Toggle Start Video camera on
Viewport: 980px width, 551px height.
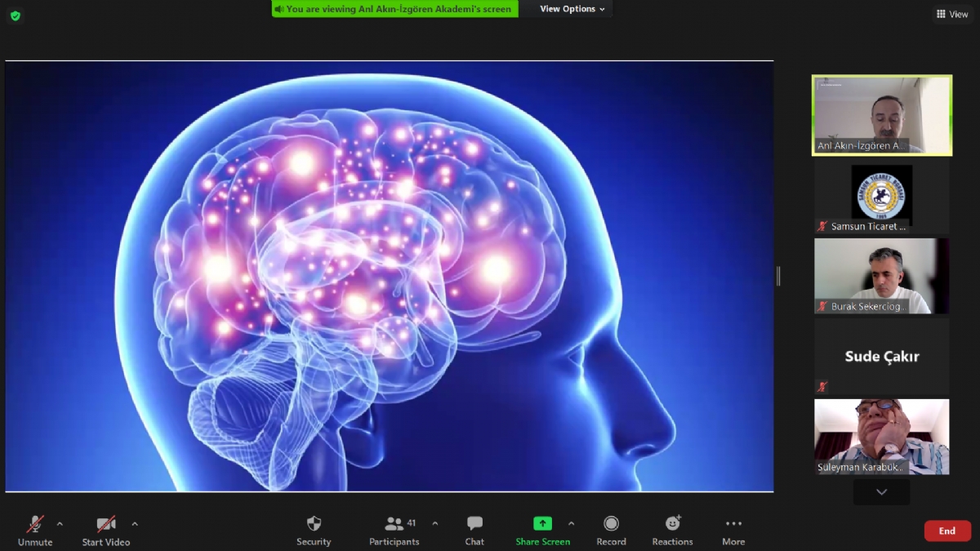[x=106, y=530]
